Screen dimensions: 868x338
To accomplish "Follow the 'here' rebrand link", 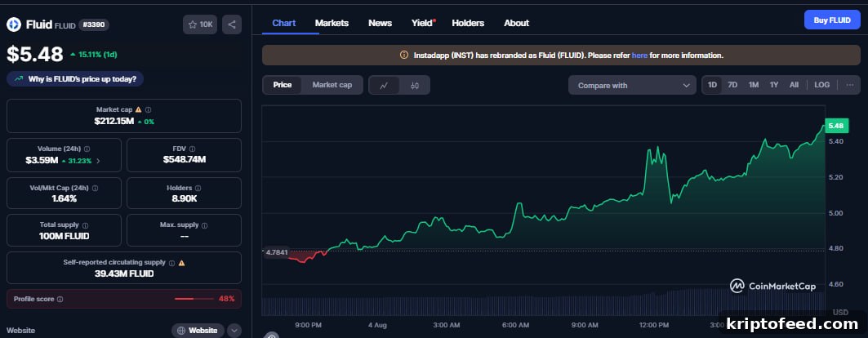I will click(639, 56).
